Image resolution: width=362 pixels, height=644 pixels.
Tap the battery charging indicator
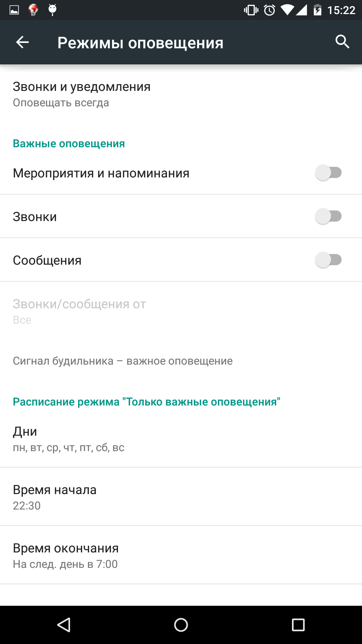tap(317, 9)
